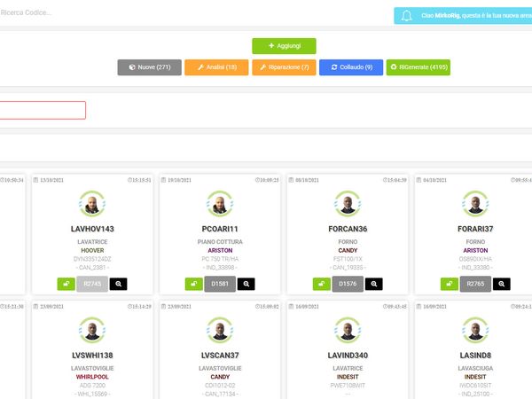The height and width of the screenshot is (399, 532).
Task: Click the green unlock icon on FORCAN36
Action: tap(322, 284)
